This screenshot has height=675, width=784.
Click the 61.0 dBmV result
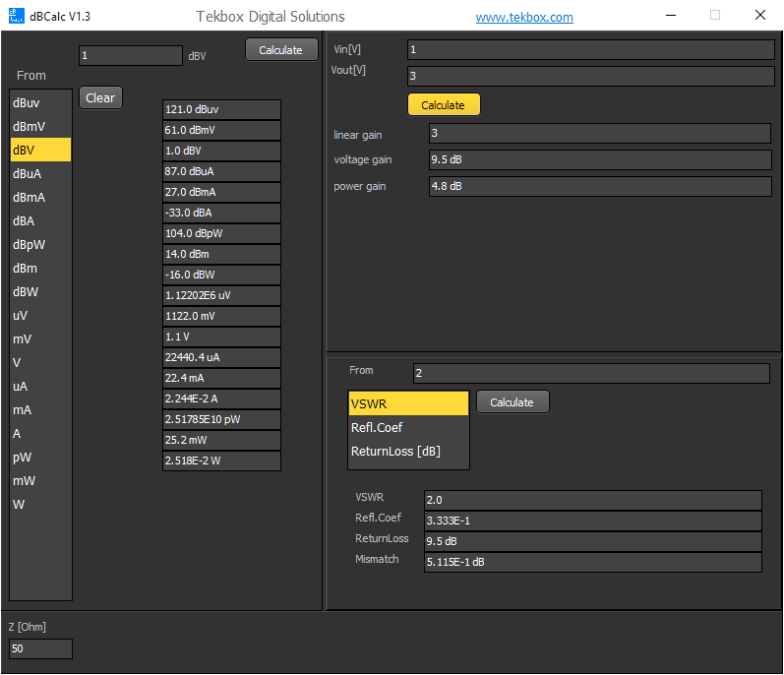click(x=221, y=130)
